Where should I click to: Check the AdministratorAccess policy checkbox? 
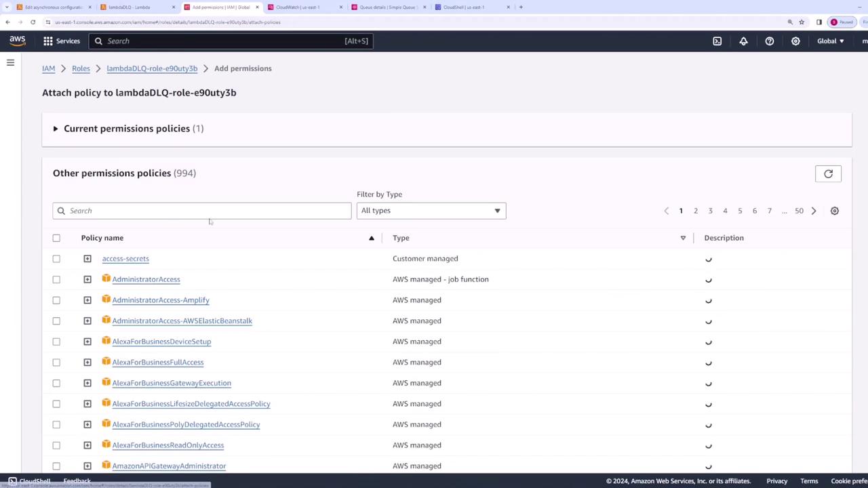(x=56, y=279)
